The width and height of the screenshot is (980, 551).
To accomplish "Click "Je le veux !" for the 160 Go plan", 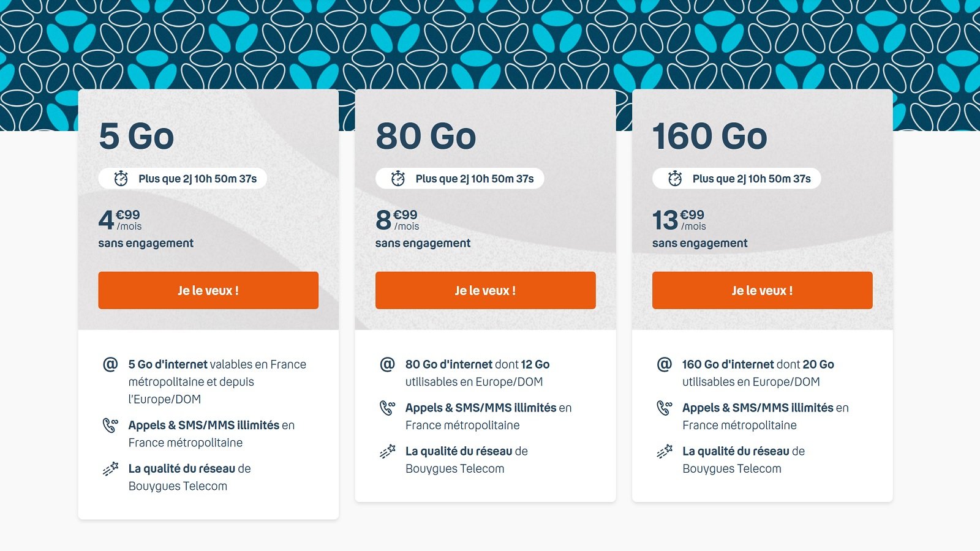I will coord(763,290).
